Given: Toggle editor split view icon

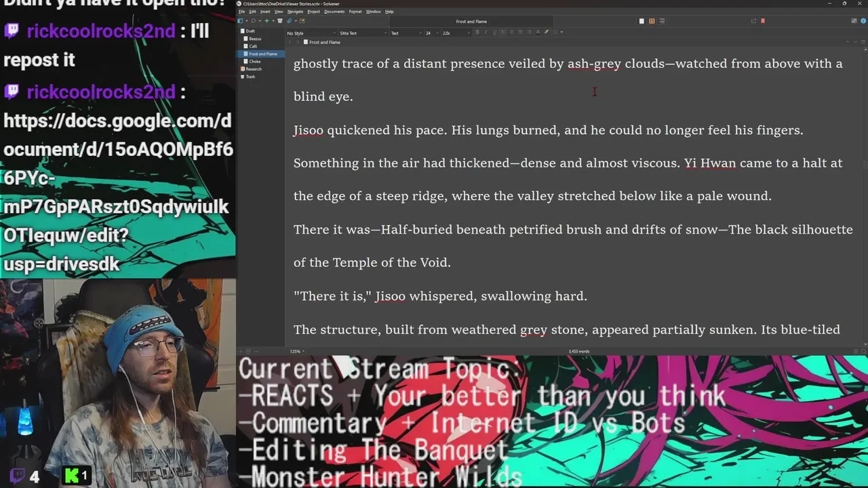Looking at the screenshot, I should click(x=863, y=42).
